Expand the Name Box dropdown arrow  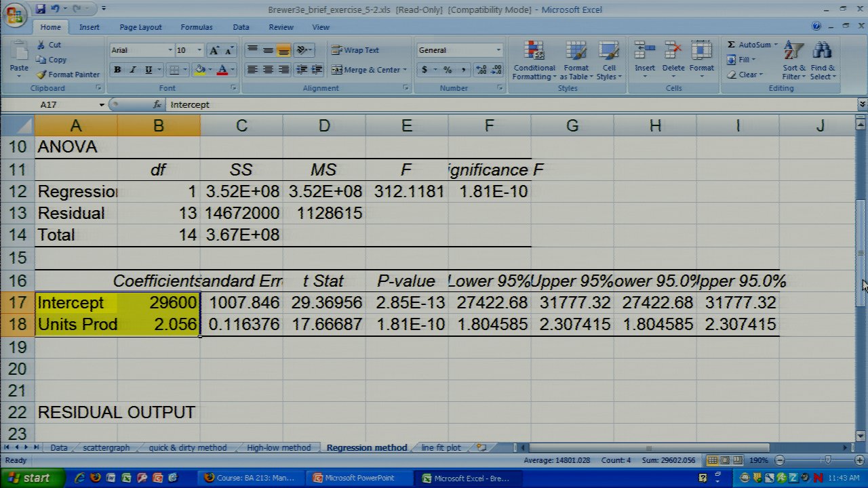pyautogui.click(x=102, y=105)
